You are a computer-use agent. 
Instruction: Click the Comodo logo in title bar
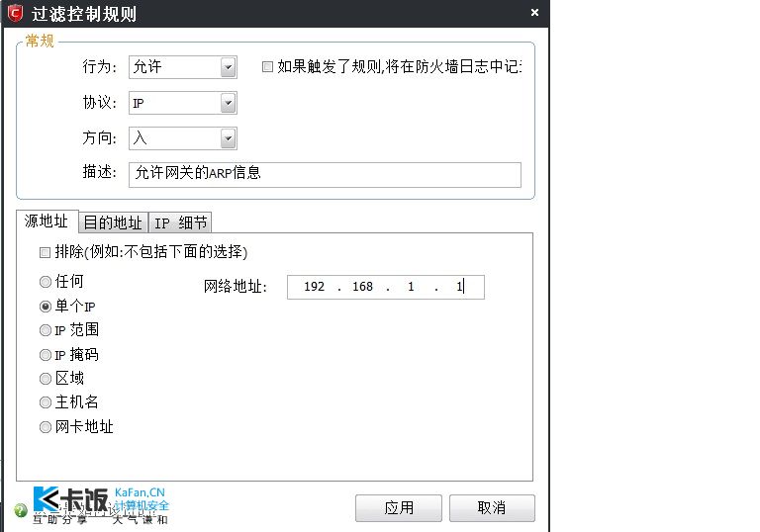pos(16,13)
